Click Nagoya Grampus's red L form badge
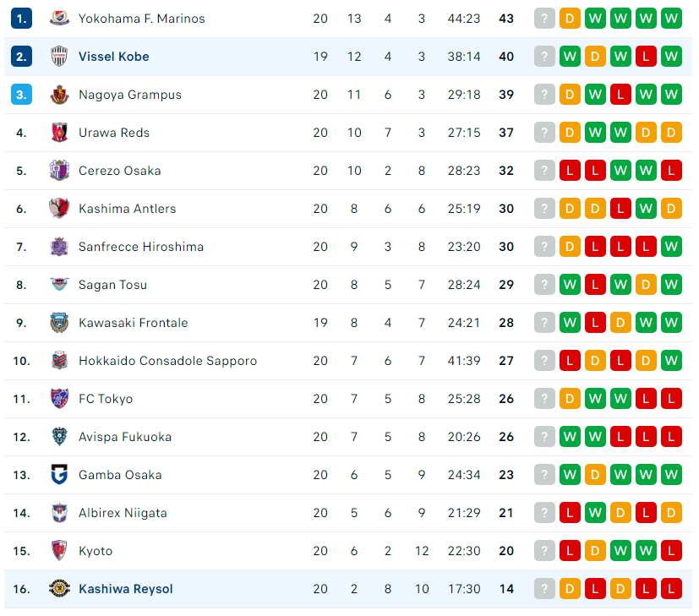The width and height of the screenshot is (699, 616). pyautogui.click(x=620, y=95)
